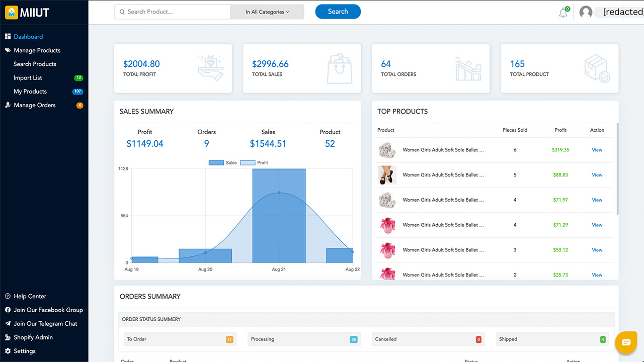The height and width of the screenshot is (362, 644).
Task: Click the Total Orders chart icon
Action: pyautogui.click(x=468, y=68)
